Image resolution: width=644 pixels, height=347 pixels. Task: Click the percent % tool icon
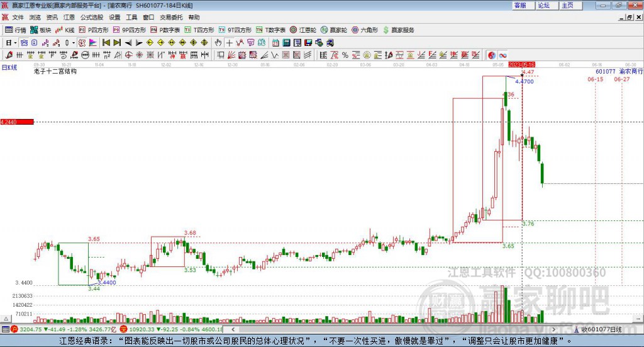(x=345, y=55)
